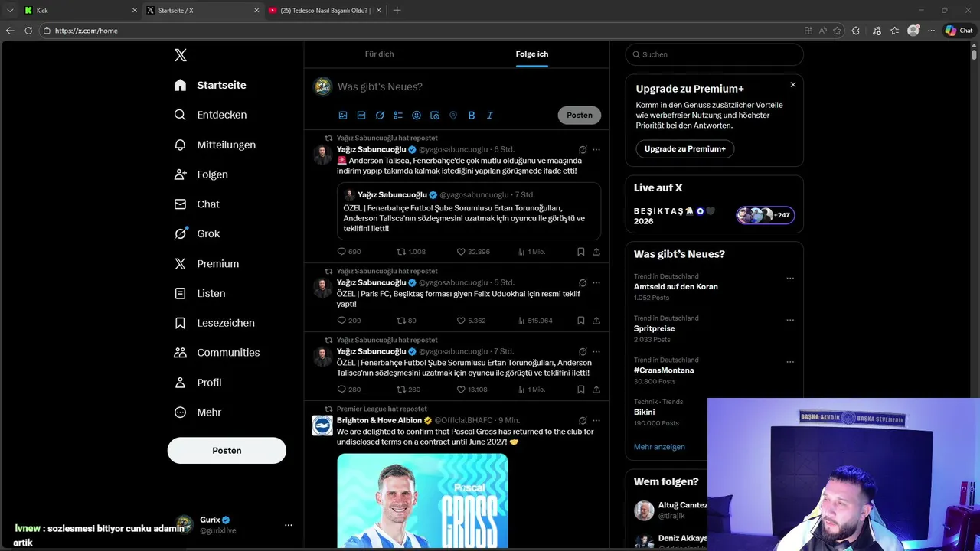
Task: Add a location tag in the composer
Action: 453,116
